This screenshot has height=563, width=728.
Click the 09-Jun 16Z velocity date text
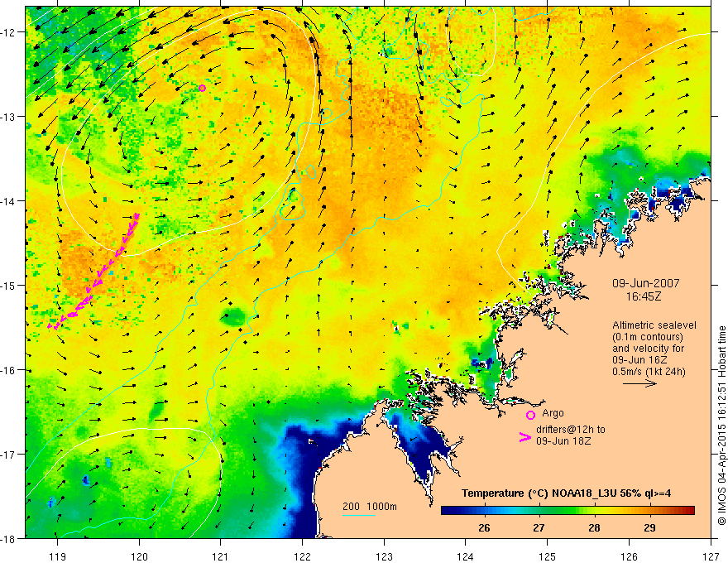pos(639,360)
